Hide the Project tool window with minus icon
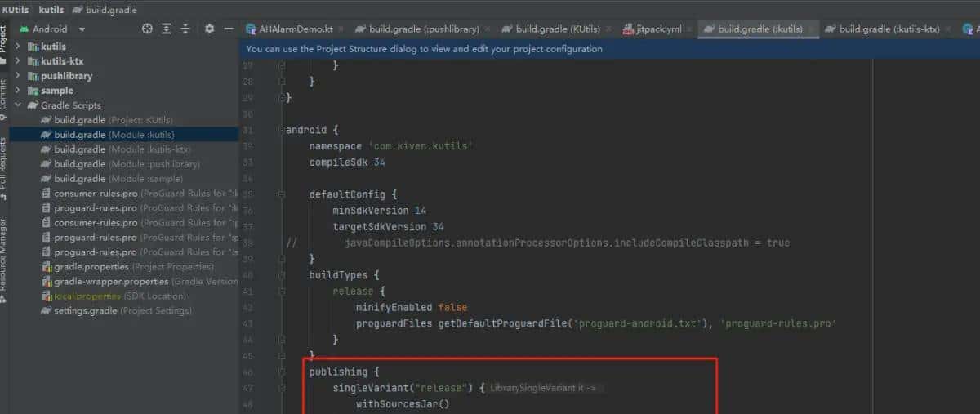The image size is (980, 414). (229, 29)
